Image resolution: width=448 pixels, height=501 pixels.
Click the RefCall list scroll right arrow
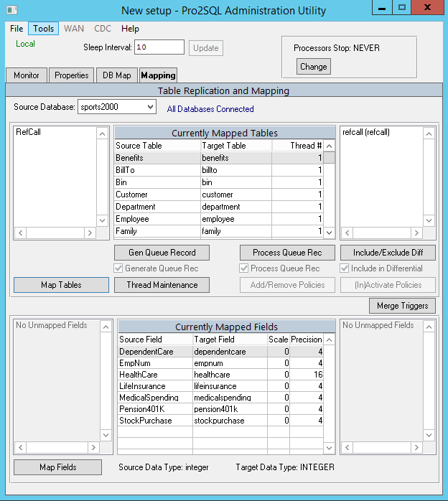[x=90, y=233]
